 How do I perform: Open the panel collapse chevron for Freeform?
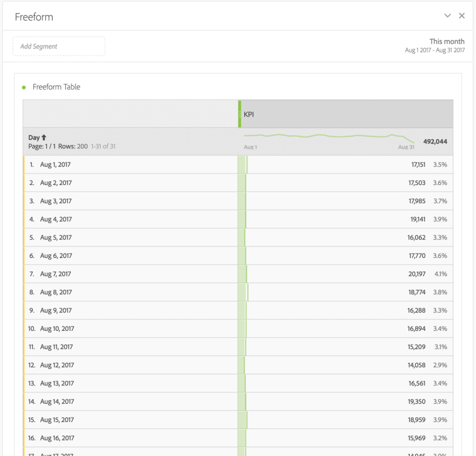tap(447, 15)
